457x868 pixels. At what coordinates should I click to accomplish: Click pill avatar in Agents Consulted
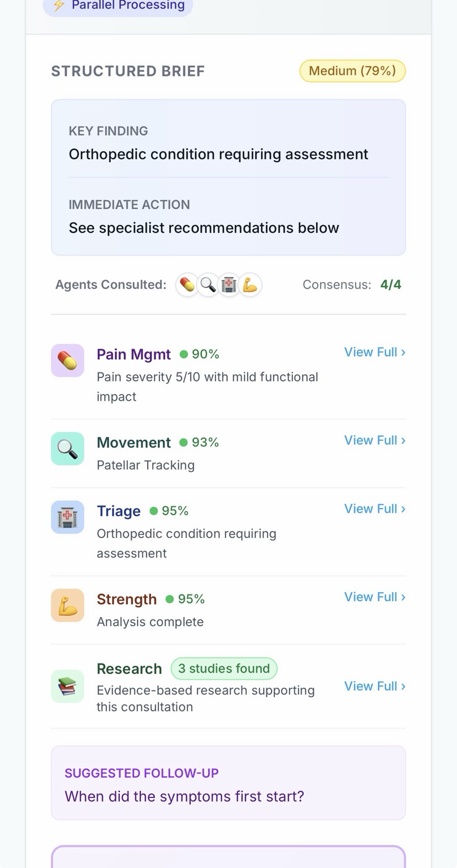(x=187, y=285)
